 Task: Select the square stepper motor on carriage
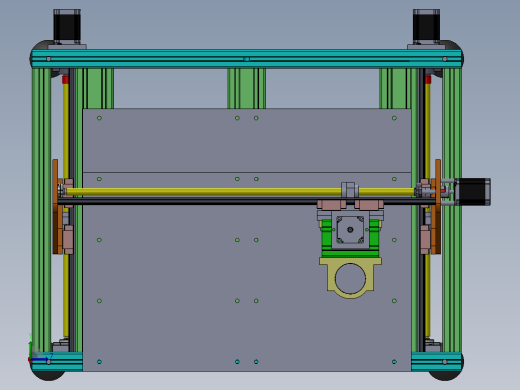[350, 230]
